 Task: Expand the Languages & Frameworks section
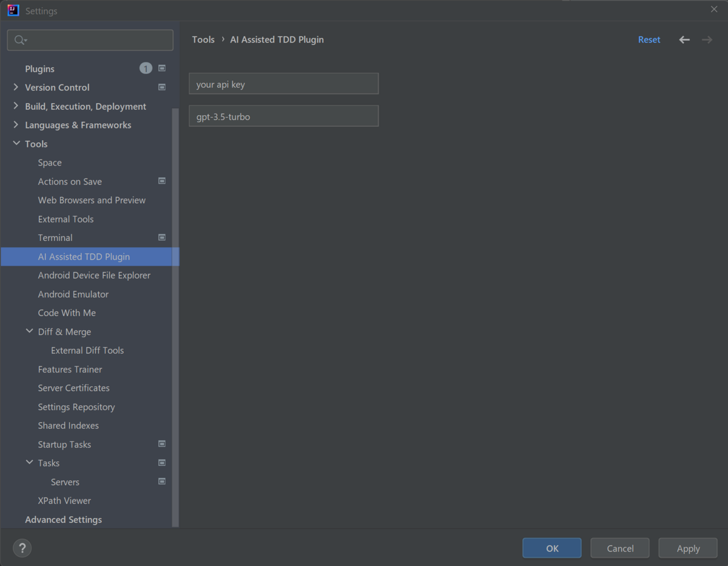pyautogui.click(x=16, y=125)
